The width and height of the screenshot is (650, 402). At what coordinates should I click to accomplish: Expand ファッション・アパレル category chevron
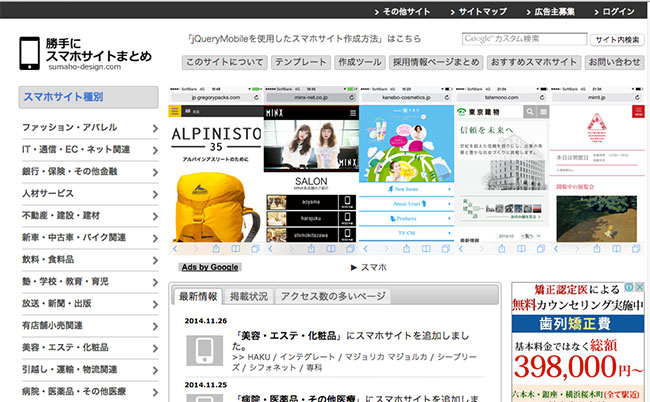tap(155, 128)
